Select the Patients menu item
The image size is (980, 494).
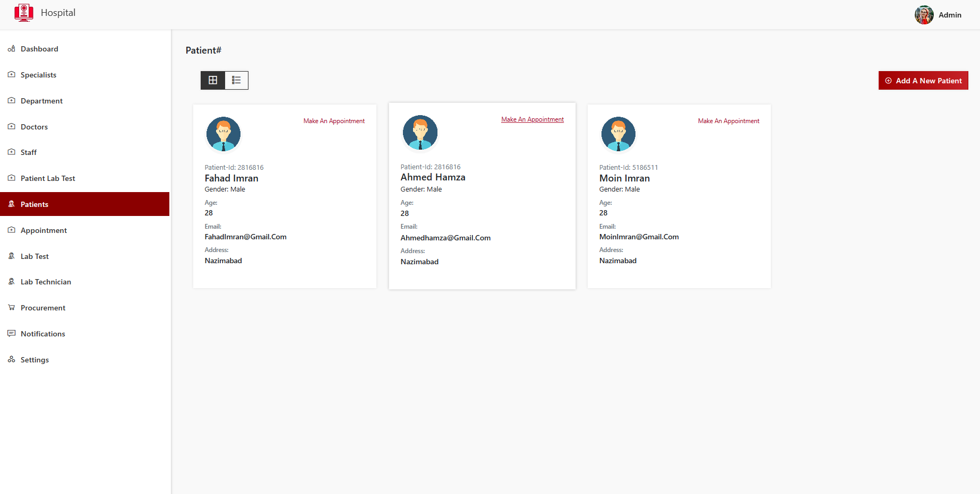pos(35,204)
